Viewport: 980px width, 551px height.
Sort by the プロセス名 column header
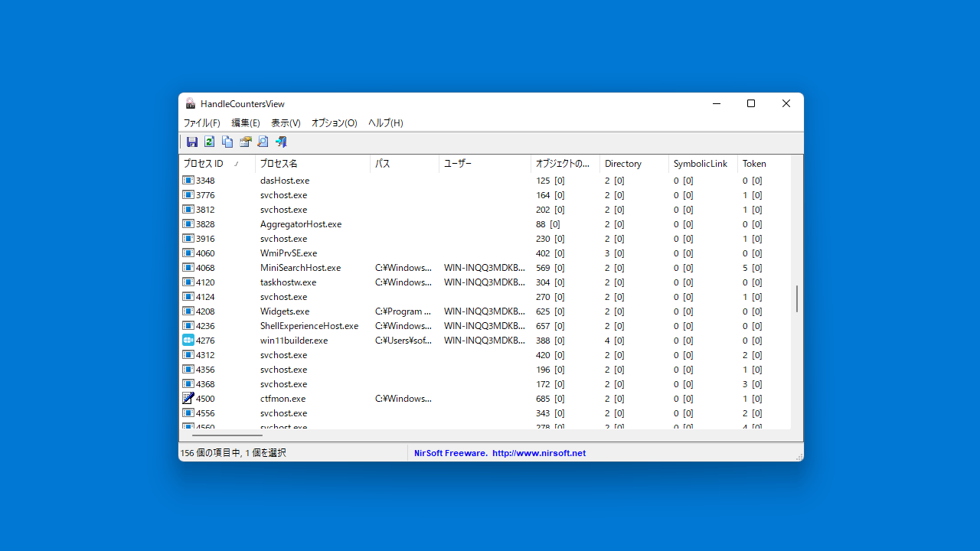tap(313, 164)
